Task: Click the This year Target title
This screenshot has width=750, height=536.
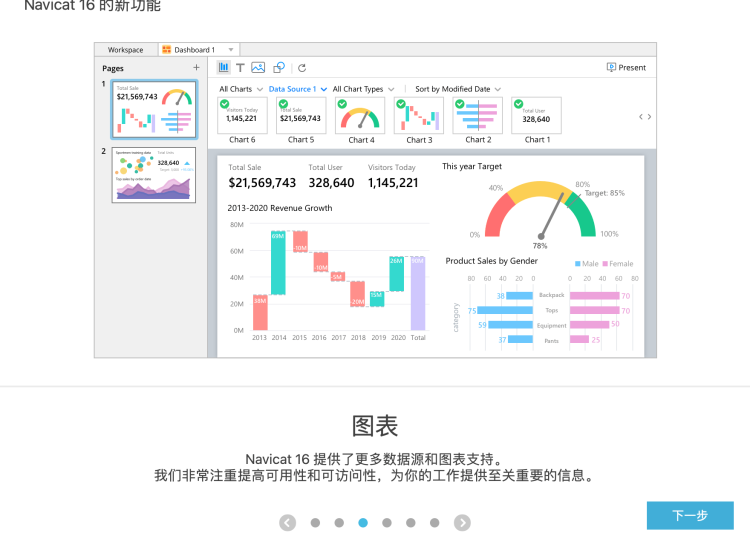Action: [x=472, y=166]
